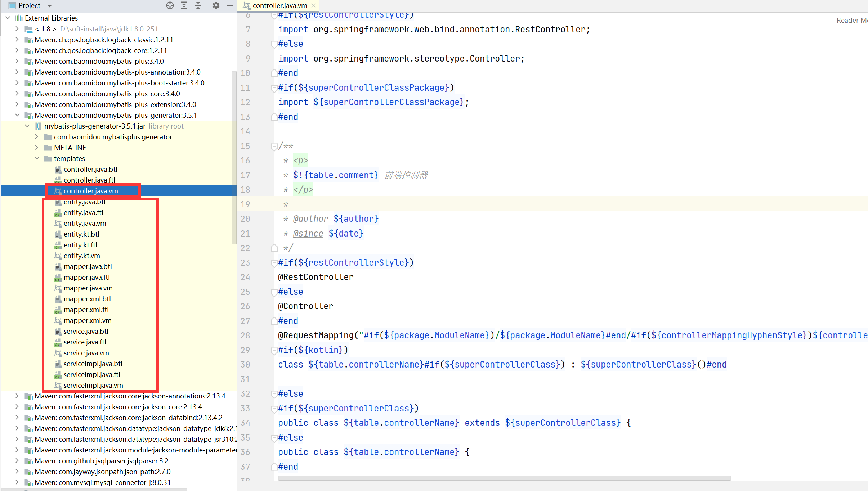Click the mybatis-plus-generator-3.5.1.jar archive icon
Image resolution: width=868 pixels, height=491 pixels.
(38, 126)
